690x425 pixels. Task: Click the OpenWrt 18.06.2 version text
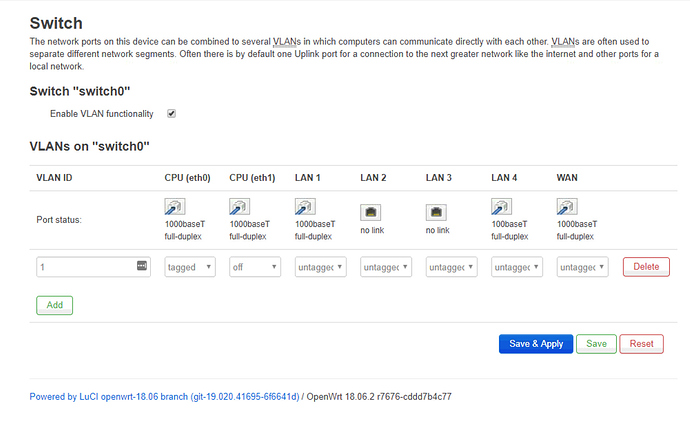(x=379, y=397)
